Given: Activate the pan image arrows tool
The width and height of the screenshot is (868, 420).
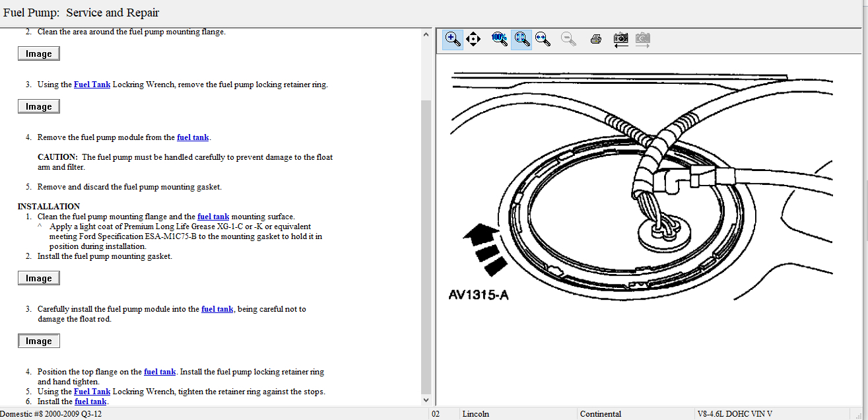Looking at the screenshot, I should coord(473,39).
